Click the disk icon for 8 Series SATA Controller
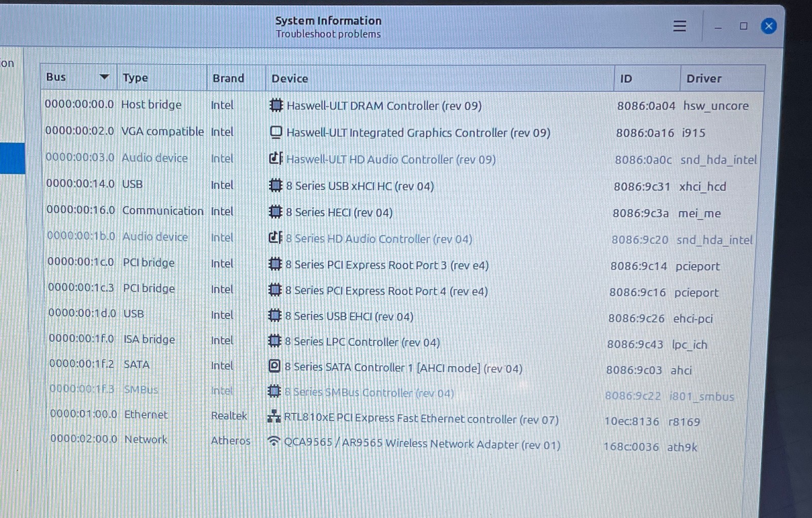Screen dimensions: 812x518 (275, 366)
